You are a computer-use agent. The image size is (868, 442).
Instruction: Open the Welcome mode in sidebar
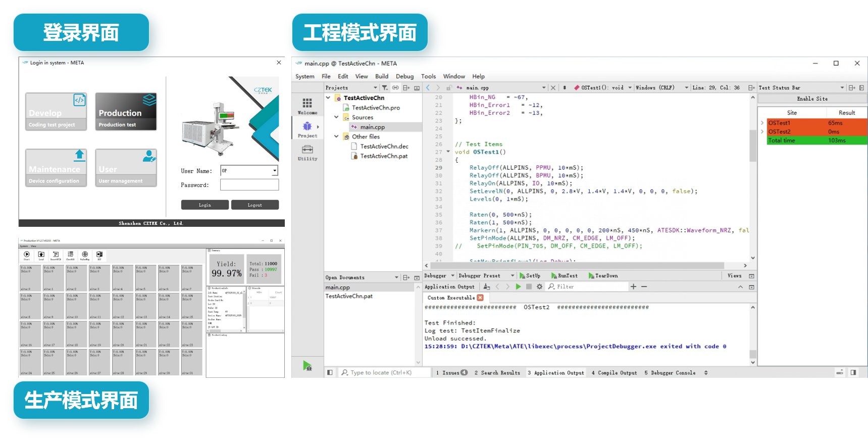pyautogui.click(x=307, y=106)
